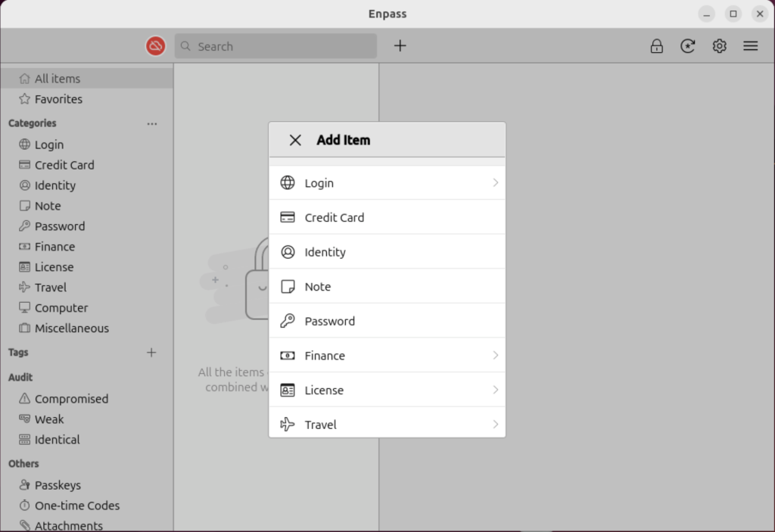The image size is (775, 532).
Task: Expand the Travel chevron in the dialog
Action: [495, 424]
